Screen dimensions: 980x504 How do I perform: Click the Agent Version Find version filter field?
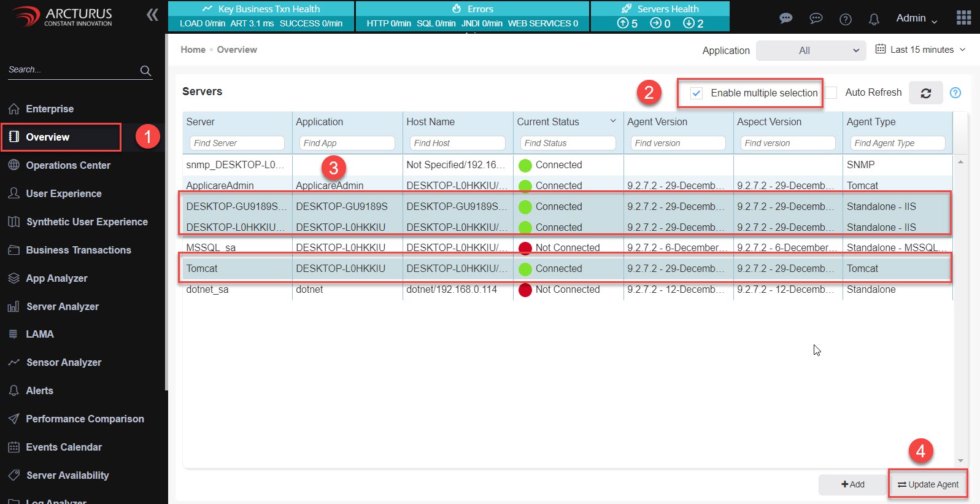(x=678, y=143)
